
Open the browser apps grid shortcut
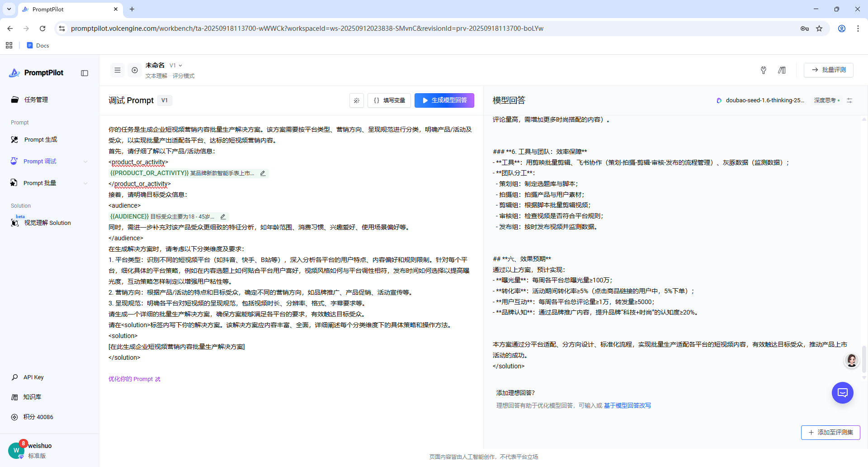pyautogui.click(x=9, y=45)
